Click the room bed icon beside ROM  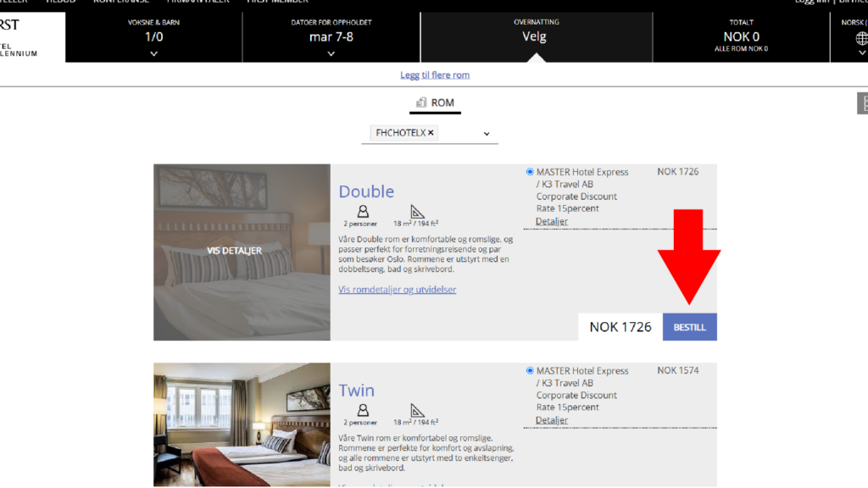[421, 103]
